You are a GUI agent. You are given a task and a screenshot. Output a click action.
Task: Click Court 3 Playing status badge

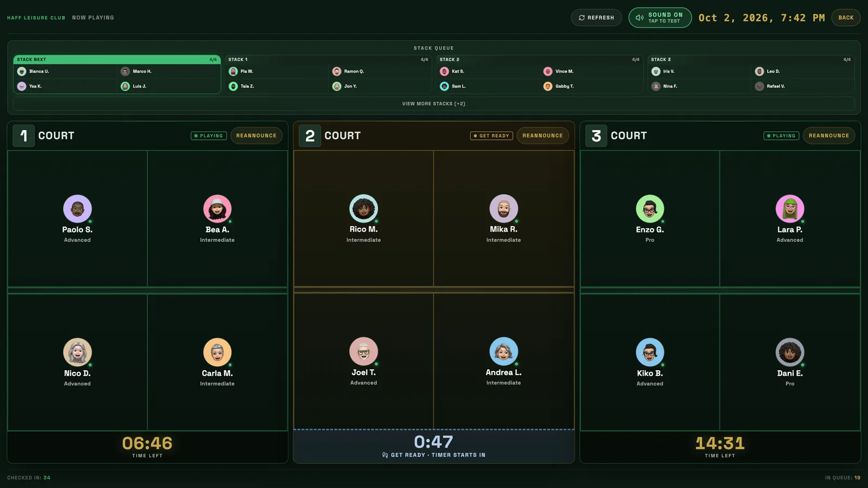pyautogui.click(x=781, y=136)
